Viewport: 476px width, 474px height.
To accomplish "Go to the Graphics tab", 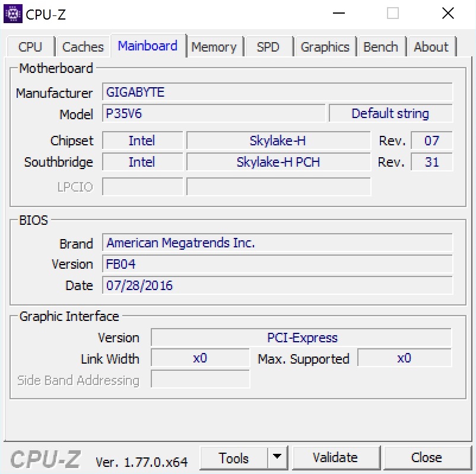I will (325, 47).
